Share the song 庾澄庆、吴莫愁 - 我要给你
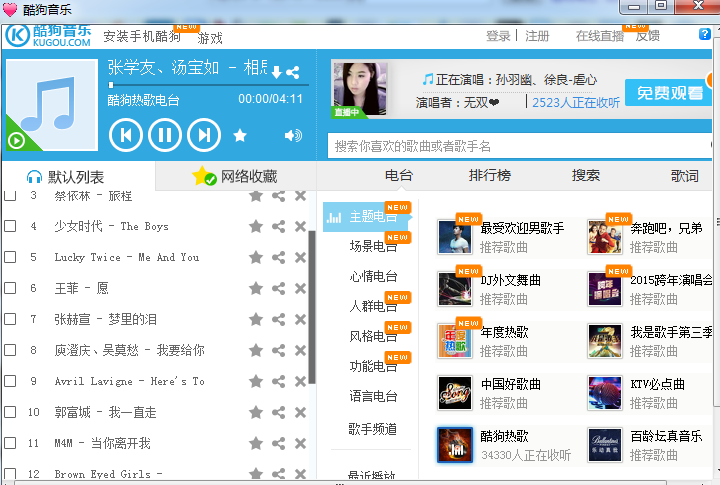 [278, 350]
